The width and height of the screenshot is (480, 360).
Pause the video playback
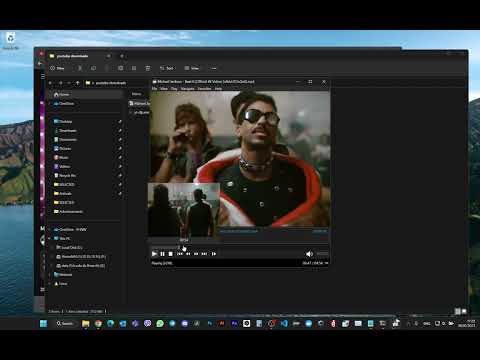point(162,254)
